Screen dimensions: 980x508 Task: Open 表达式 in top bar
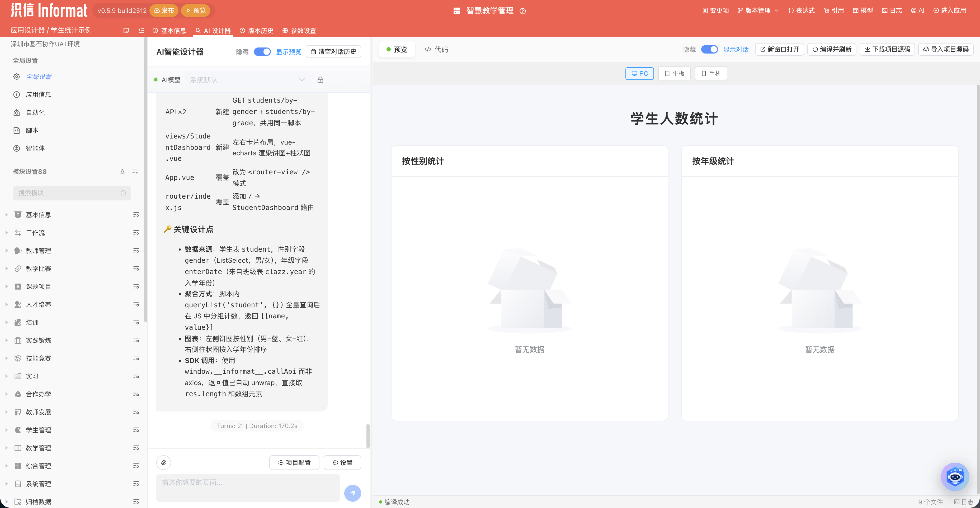pyautogui.click(x=802, y=11)
